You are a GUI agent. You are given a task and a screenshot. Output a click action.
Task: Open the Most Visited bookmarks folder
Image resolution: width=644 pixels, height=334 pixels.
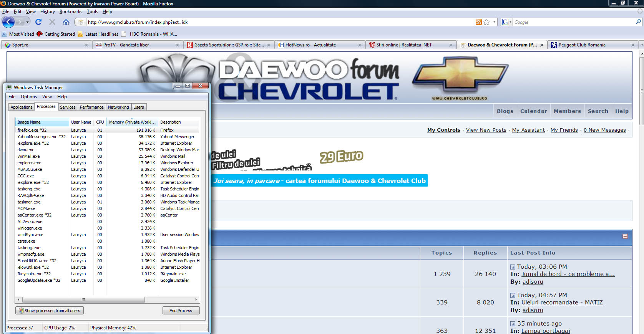tap(18, 34)
